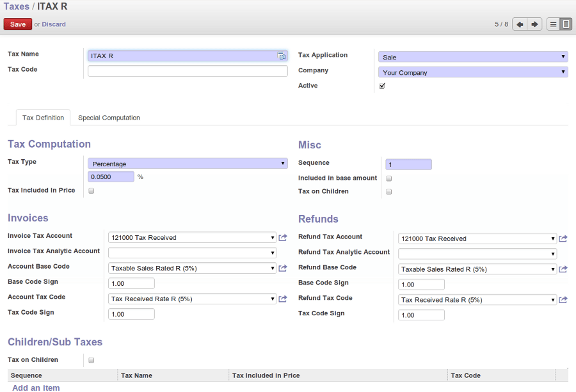The image size is (576, 392).
Task: Open the Tax Type dropdown
Action: 188,163
